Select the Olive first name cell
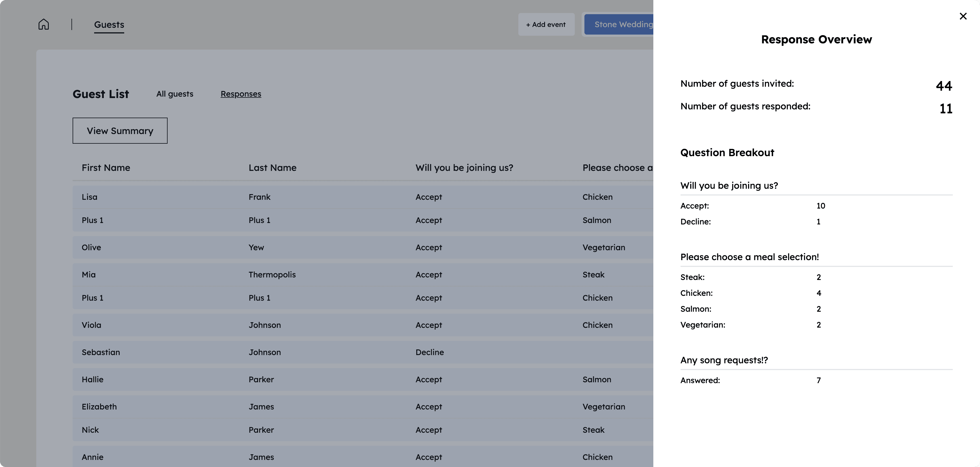980x467 pixels. (x=91, y=247)
